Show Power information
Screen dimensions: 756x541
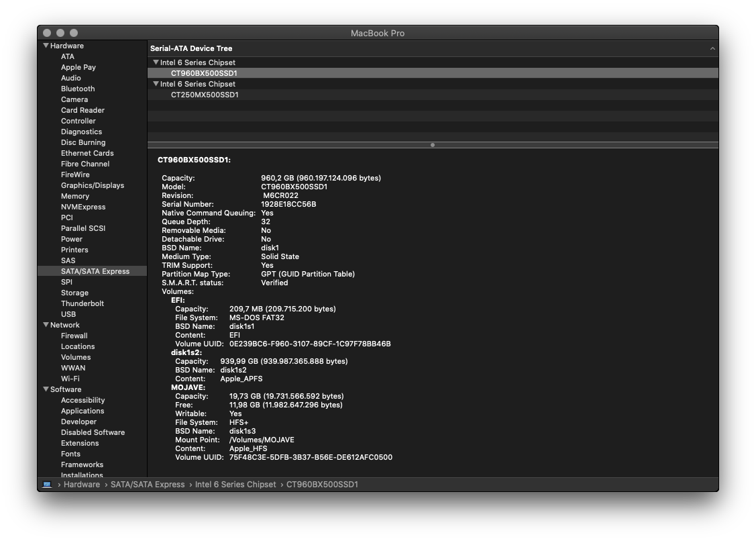coord(71,239)
